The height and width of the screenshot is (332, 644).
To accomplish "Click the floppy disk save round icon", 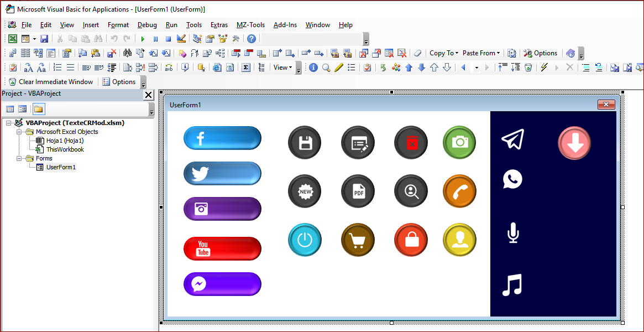I will 305,143.
